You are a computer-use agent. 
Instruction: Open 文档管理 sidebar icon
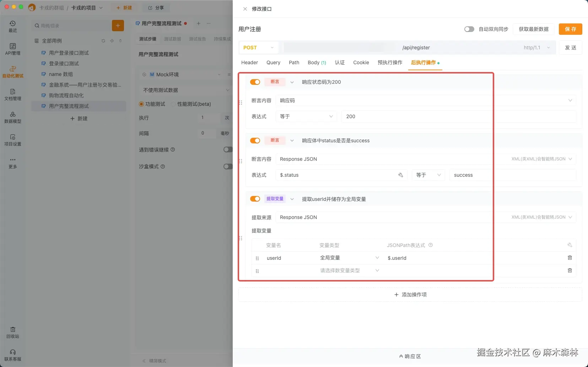(13, 94)
